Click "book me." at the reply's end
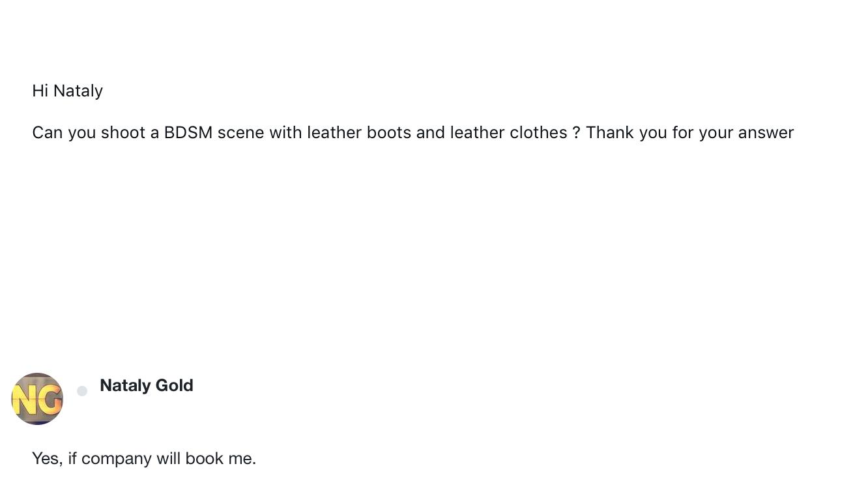 220,458
